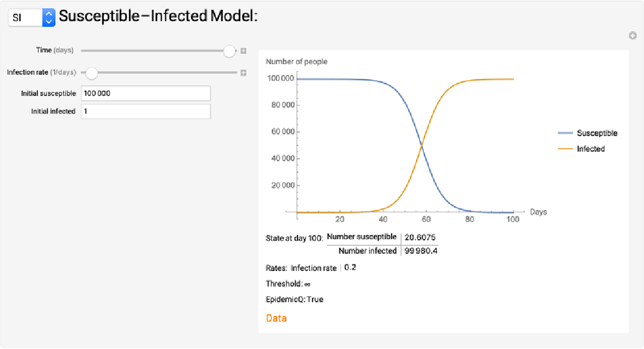Click the Infection rate value 0.2
This screenshot has height=349, width=644.
tap(350, 268)
